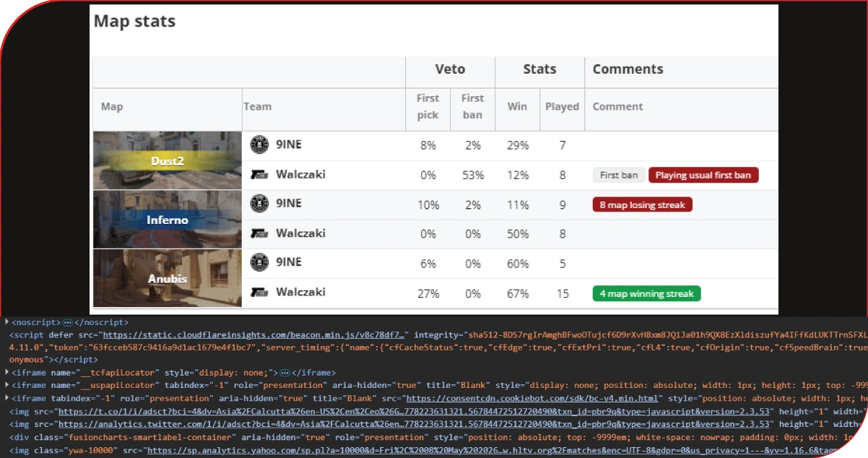The height and width of the screenshot is (458, 868).
Task: Click the Map stats heading
Action: [x=134, y=21]
